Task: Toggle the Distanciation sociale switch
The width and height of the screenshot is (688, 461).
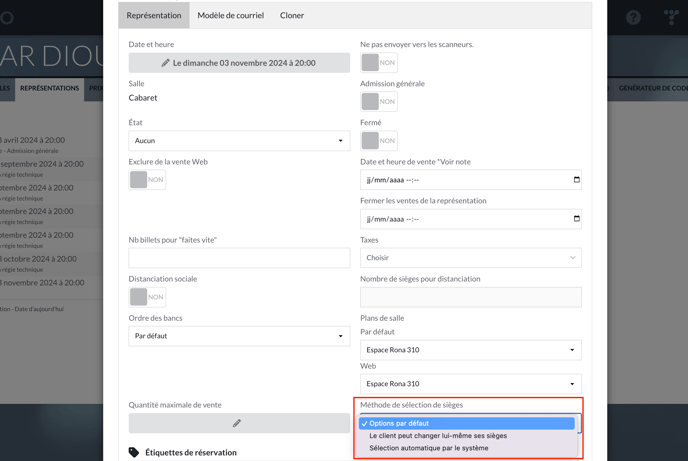Action: point(147,297)
